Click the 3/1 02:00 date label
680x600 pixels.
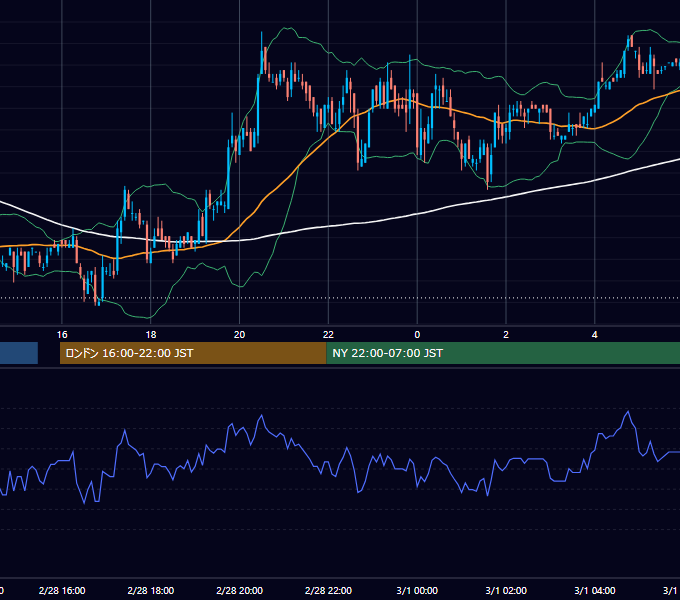tap(506, 590)
